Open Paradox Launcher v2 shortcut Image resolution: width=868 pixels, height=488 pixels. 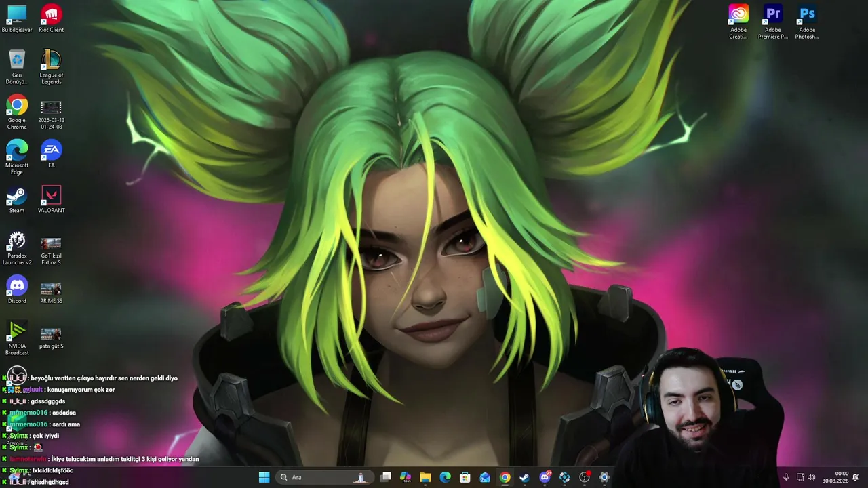(17, 248)
